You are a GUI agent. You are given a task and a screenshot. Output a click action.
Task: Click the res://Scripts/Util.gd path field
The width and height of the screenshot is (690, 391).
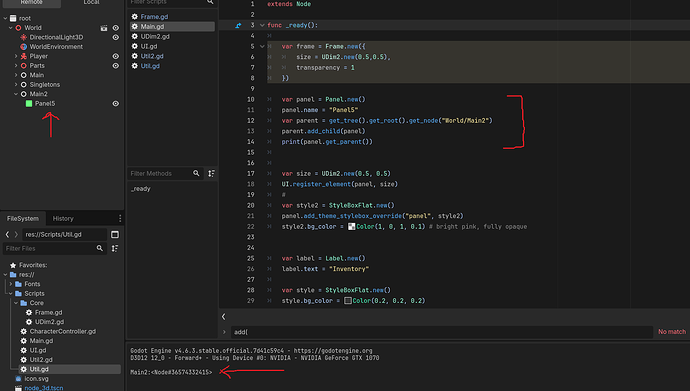[x=64, y=235]
